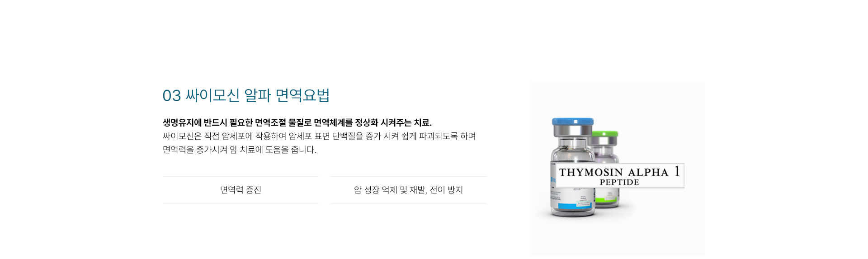The height and width of the screenshot is (259, 868).
Task: Click the heading 03 싸이모신 알파 면역요법
Action: (x=246, y=95)
